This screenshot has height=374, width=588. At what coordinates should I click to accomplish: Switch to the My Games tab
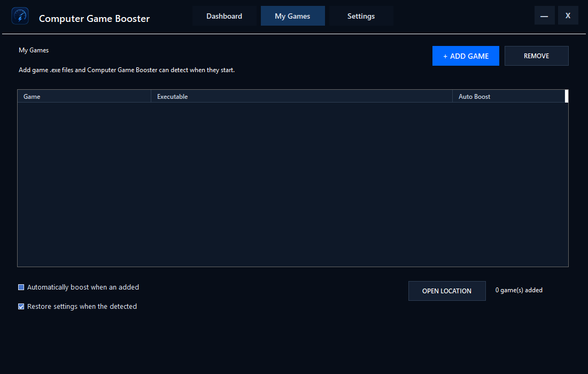[x=292, y=16]
